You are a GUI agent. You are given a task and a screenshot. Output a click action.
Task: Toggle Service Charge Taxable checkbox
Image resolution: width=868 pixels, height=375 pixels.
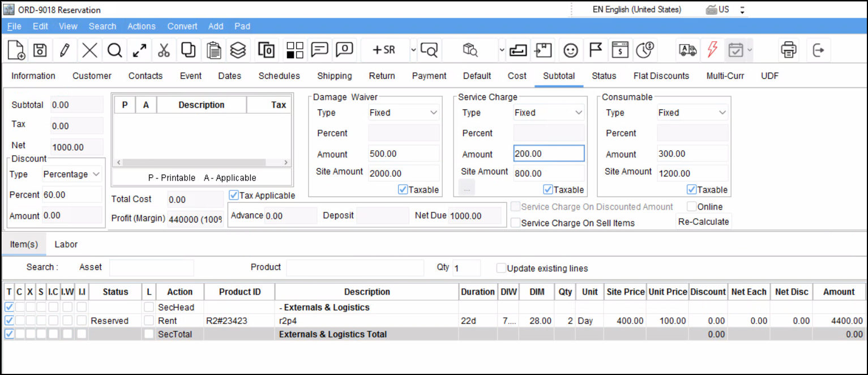[548, 190]
